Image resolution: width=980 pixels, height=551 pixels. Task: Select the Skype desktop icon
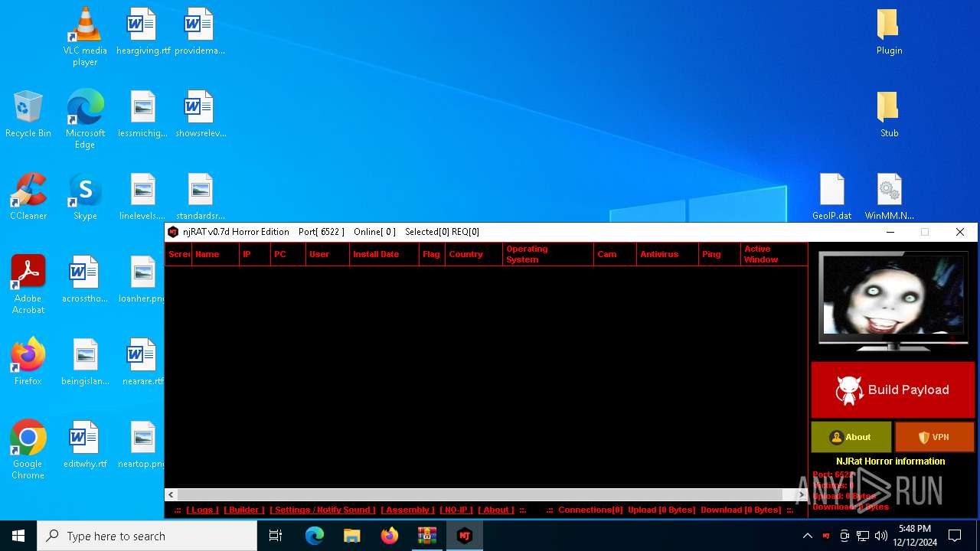tap(85, 197)
